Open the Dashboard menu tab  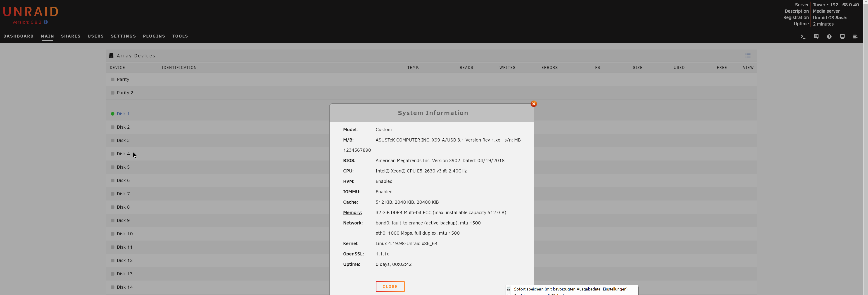pos(19,36)
